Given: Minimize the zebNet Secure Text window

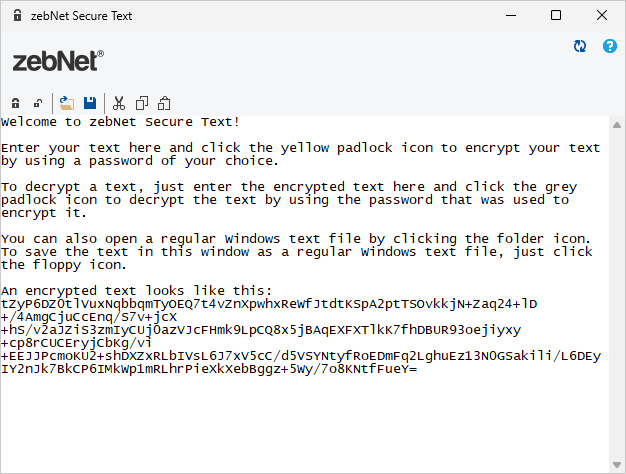Looking at the screenshot, I should coord(510,16).
